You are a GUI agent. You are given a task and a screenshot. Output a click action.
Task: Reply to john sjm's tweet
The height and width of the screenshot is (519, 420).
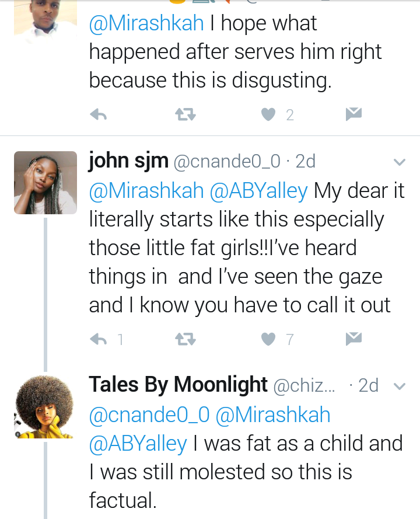click(x=98, y=339)
